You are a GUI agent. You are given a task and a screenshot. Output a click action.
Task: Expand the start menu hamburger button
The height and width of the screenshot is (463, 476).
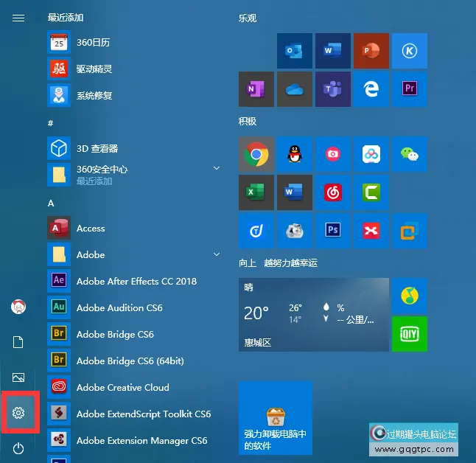coord(18,18)
